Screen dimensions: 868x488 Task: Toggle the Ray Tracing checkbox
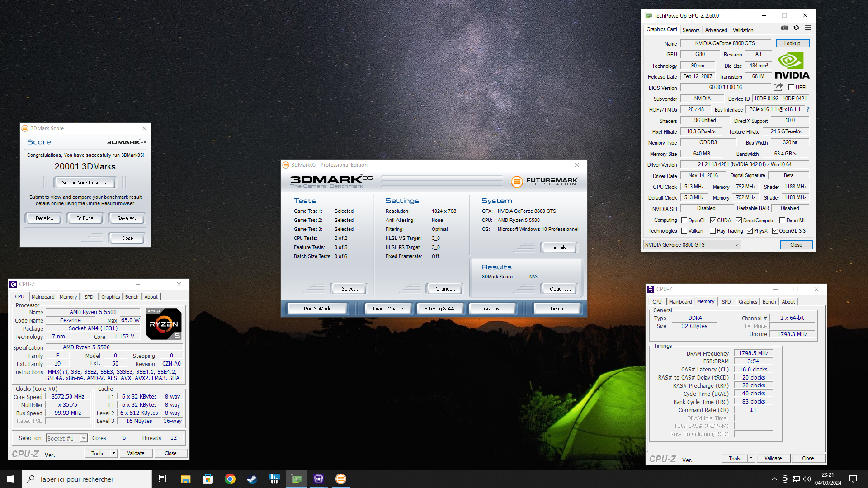(712, 231)
